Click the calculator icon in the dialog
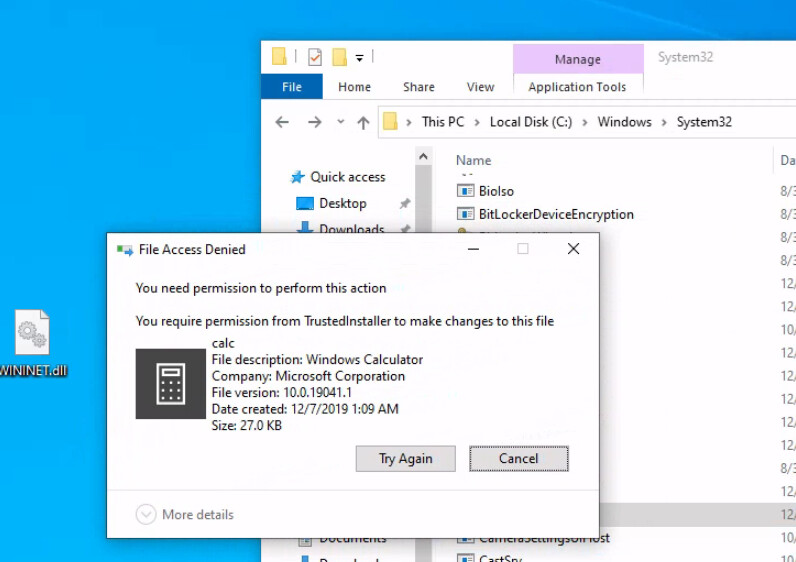796x562 pixels. coord(171,383)
